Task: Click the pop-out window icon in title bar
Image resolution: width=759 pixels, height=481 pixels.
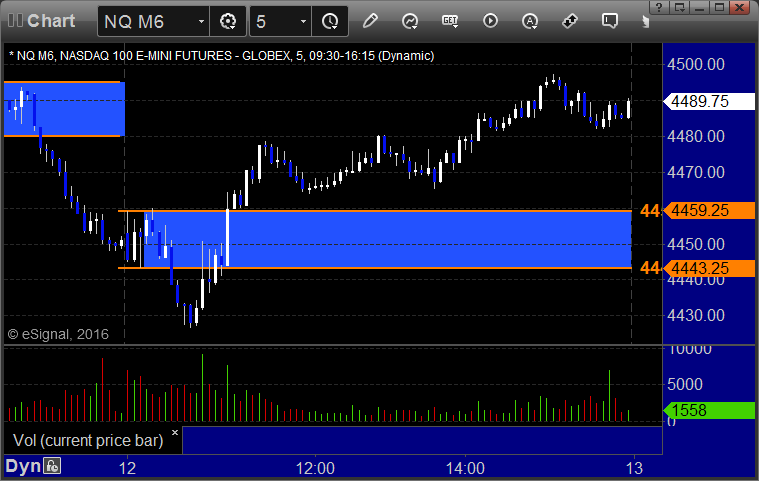Action: [x=680, y=7]
